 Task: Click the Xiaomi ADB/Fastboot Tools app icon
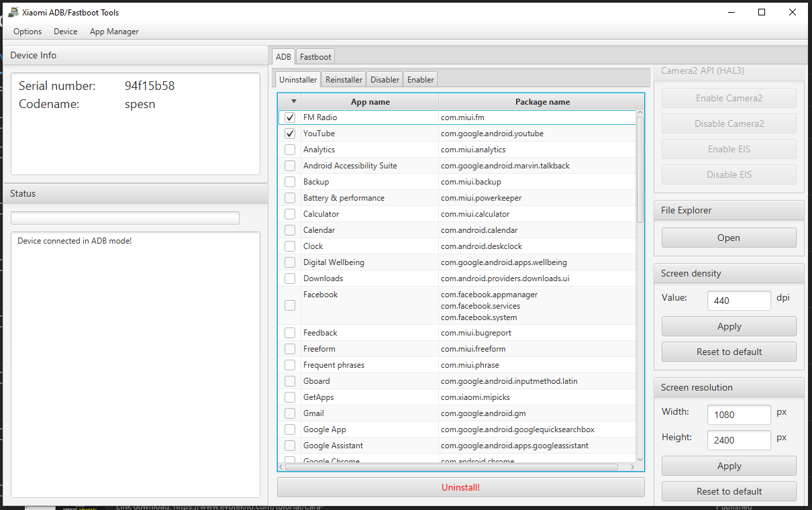(13, 12)
